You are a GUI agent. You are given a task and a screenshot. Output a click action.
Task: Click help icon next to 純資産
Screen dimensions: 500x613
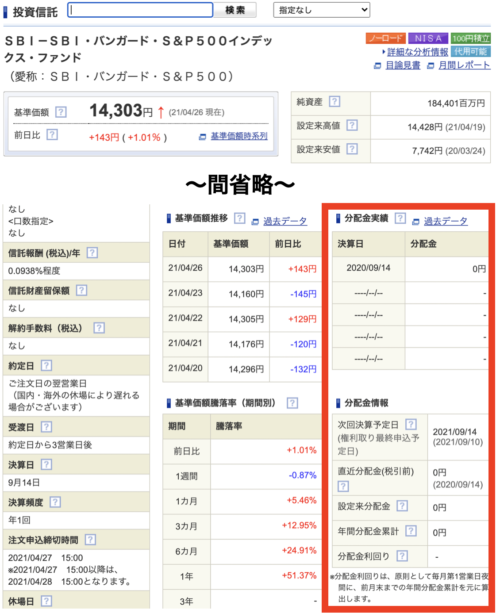coord(334,102)
